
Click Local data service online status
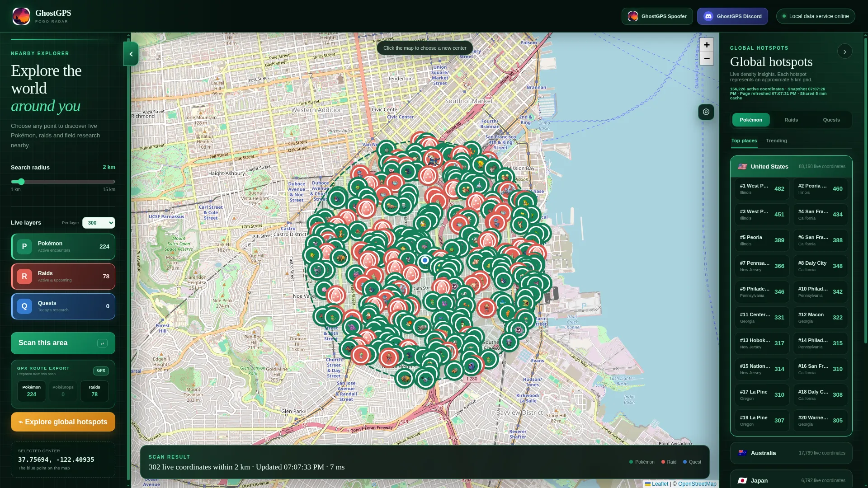coord(816,16)
